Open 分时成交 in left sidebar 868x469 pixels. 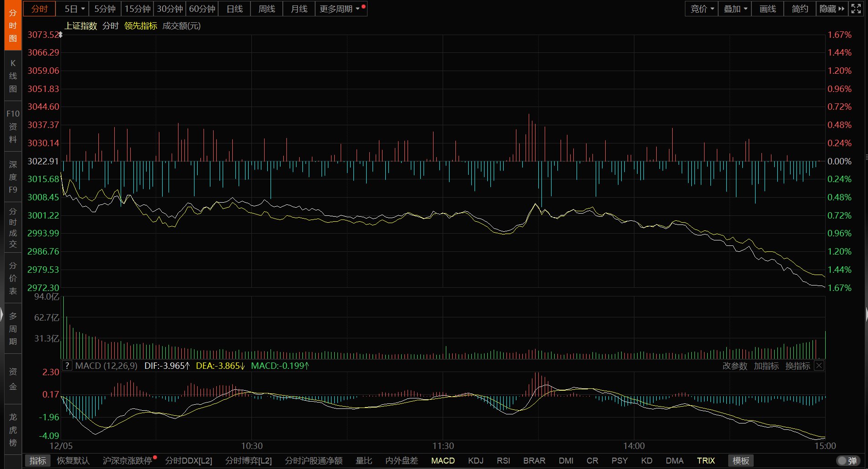point(13,227)
